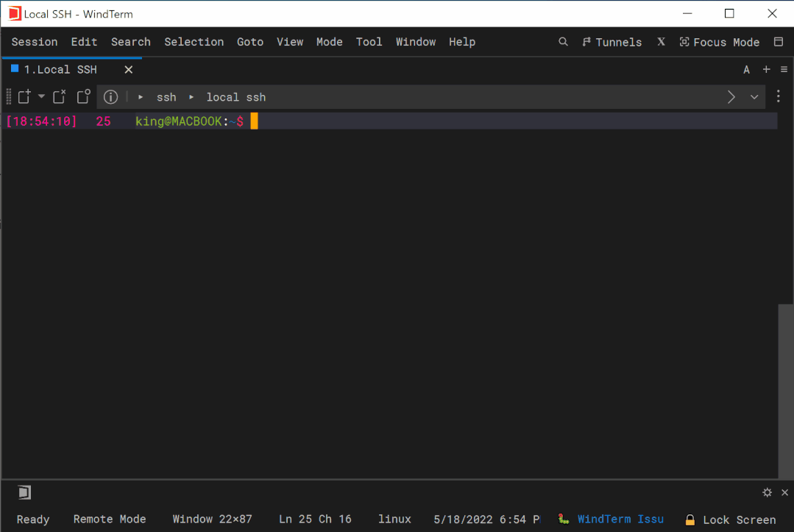Click the search magnifier icon
This screenshot has width=794, height=532.
pyautogui.click(x=563, y=42)
